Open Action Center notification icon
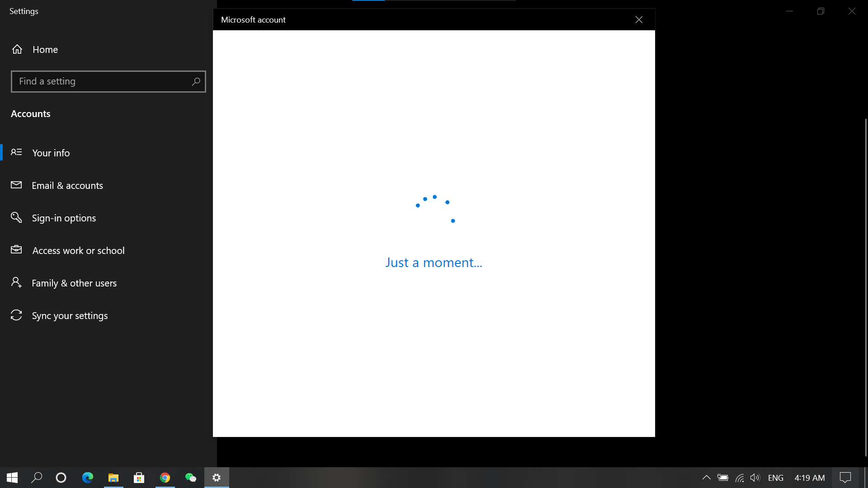The width and height of the screenshot is (868, 488). point(845,478)
